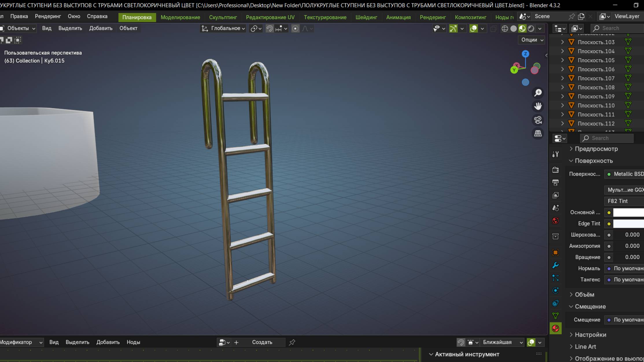Image resolution: width=644 pixels, height=362 pixels.
Task: Switch to the Моделирование workspace tab
Action: click(180, 17)
